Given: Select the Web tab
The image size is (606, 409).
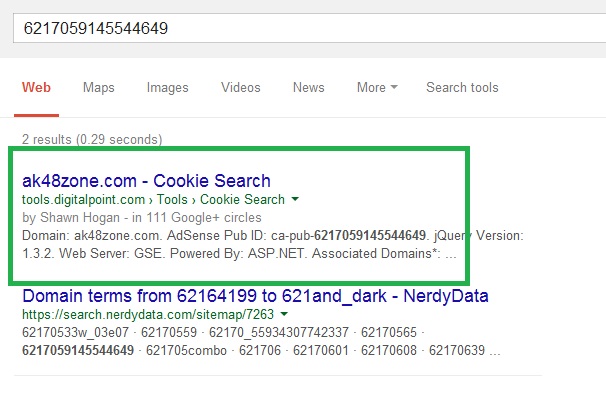Looking at the screenshot, I should [x=36, y=87].
